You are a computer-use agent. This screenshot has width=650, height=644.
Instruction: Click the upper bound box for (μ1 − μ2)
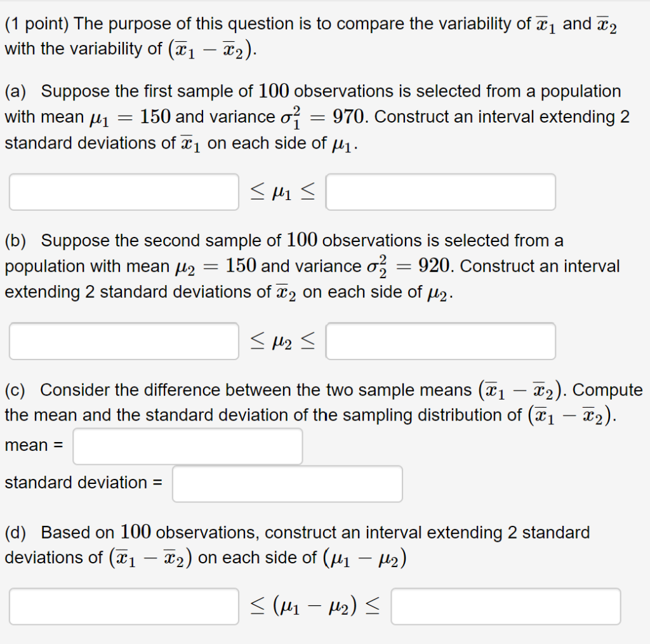coord(506,605)
